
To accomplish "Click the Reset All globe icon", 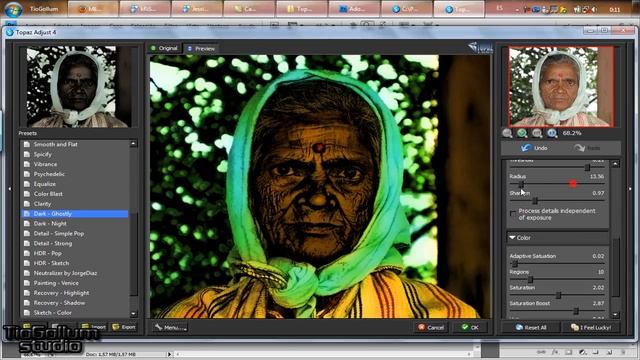I will click(519, 327).
